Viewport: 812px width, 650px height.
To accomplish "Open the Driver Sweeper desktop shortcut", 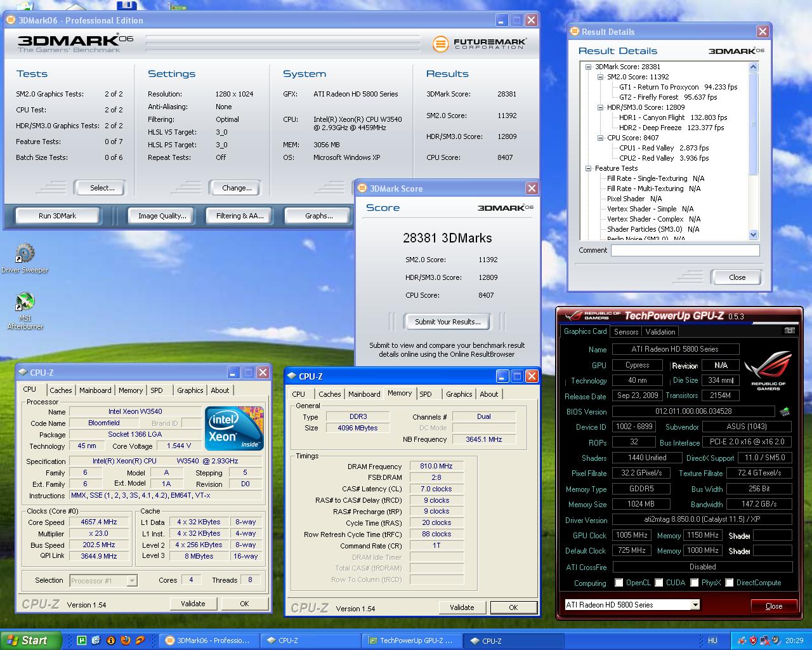I will point(25,258).
